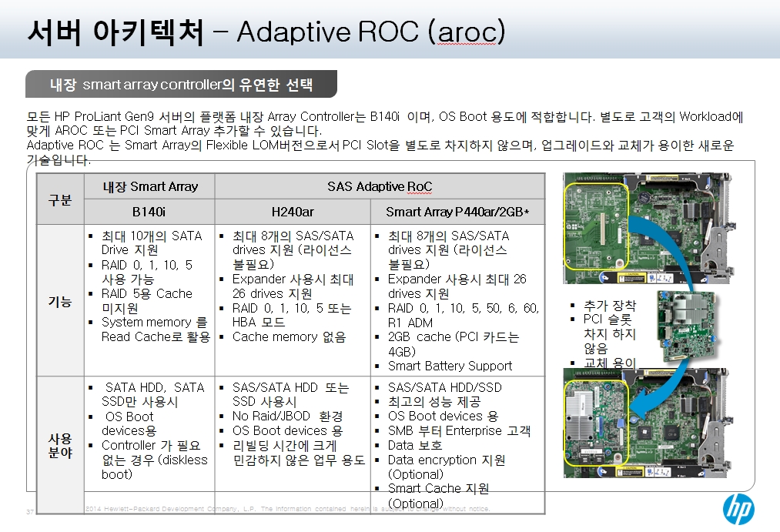Click slide number 37

pyautogui.click(x=30, y=512)
